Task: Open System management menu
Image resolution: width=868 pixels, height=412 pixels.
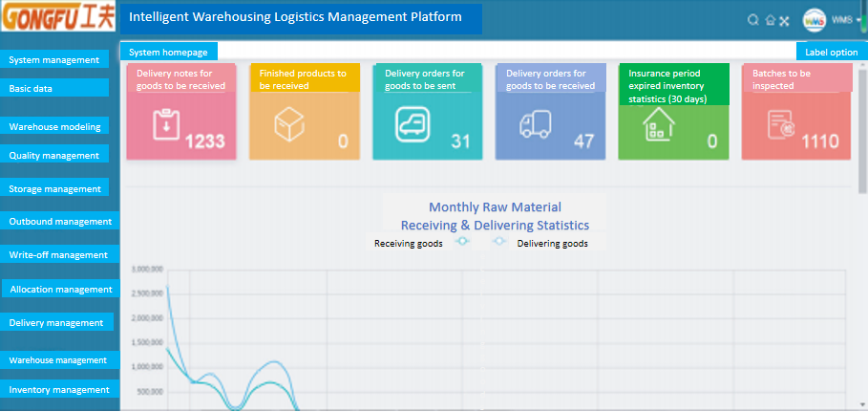Action: click(54, 59)
